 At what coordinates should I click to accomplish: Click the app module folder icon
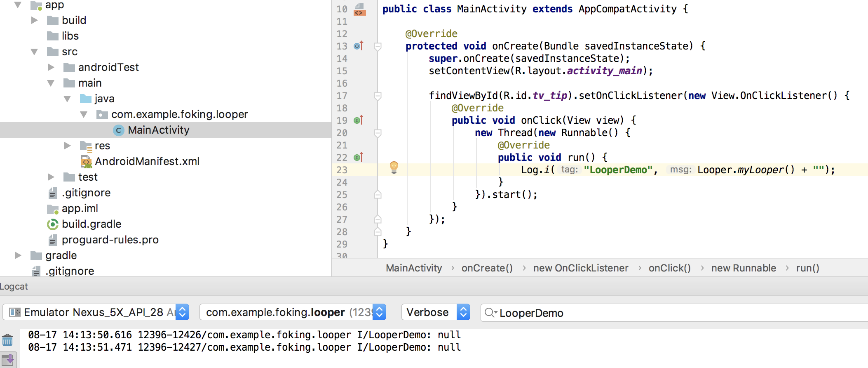pyautogui.click(x=36, y=5)
